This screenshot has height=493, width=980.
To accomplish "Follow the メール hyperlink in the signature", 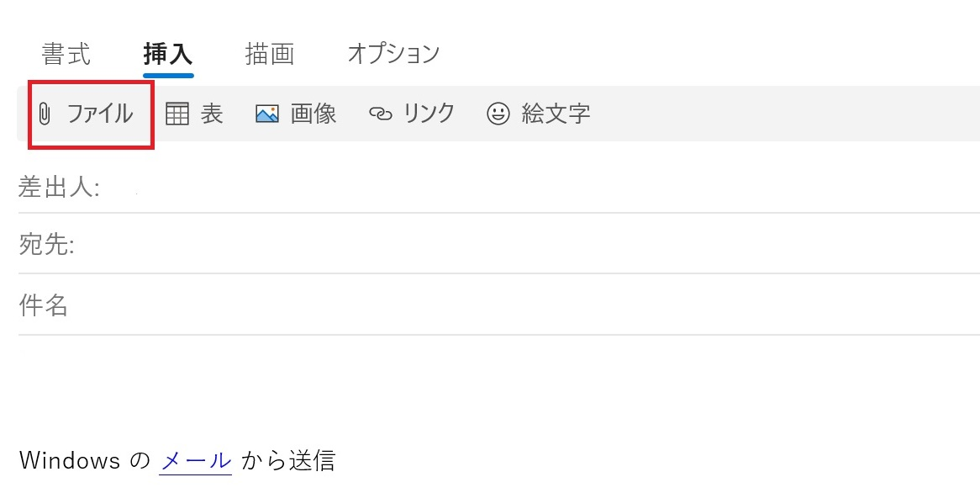I will click(x=195, y=460).
